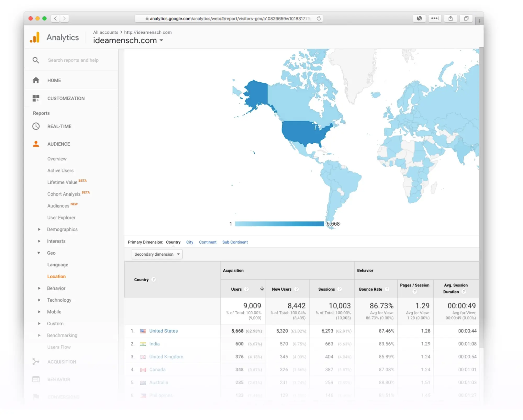Viewport: 523px width, 420px height.
Task: Click the Customization grid icon
Action: coord(36,98)
